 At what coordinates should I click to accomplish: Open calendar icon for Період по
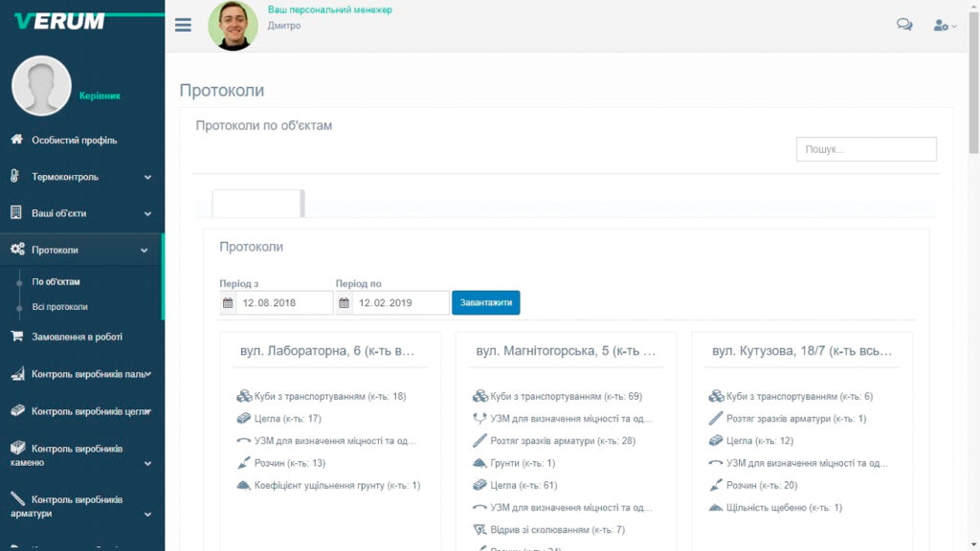click(344, 303)
